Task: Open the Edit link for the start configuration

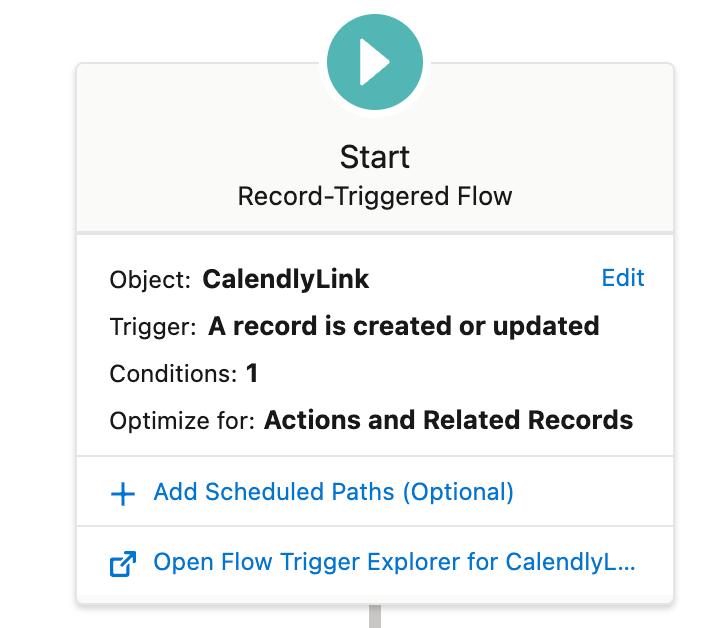Action: pyautogui.click(x=623, y=278)
